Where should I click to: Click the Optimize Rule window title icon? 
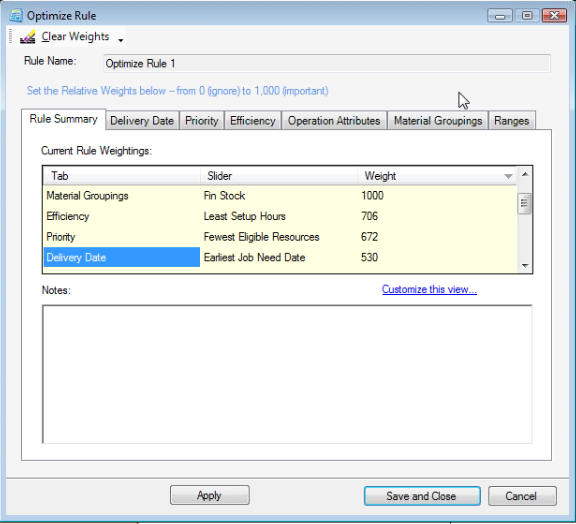pos(16,15)
